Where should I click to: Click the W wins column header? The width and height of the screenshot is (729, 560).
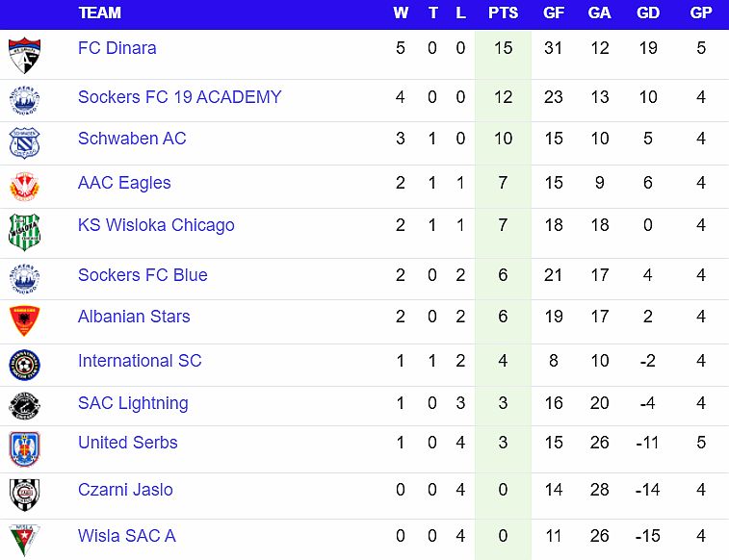401,13
